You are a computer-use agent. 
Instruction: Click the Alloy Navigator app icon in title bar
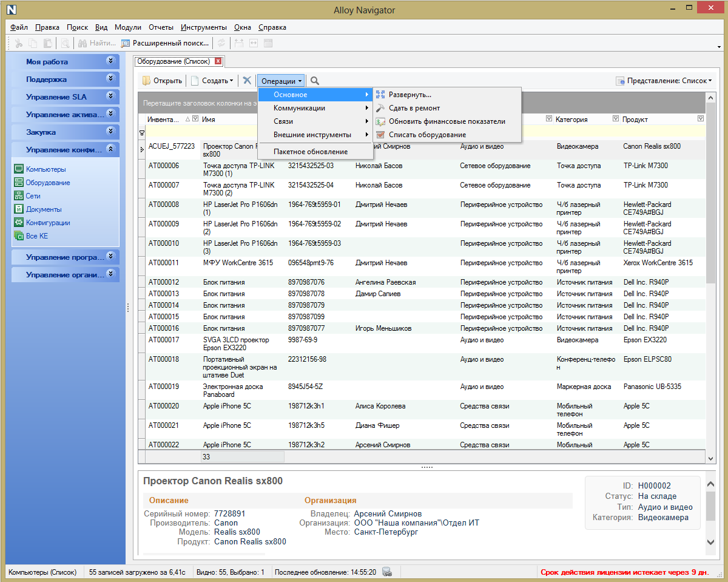pos(10,10)
